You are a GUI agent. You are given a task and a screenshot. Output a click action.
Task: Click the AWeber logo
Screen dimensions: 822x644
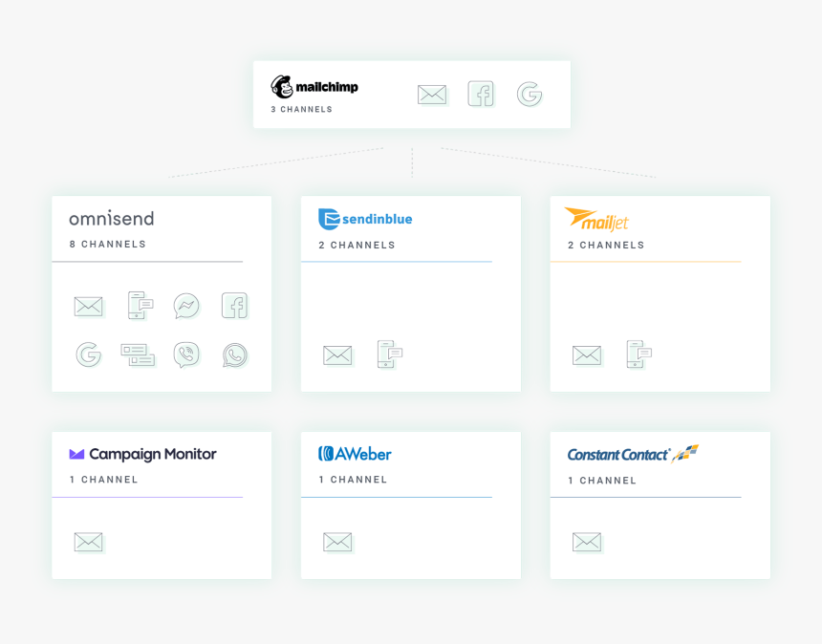coord(355,454)
